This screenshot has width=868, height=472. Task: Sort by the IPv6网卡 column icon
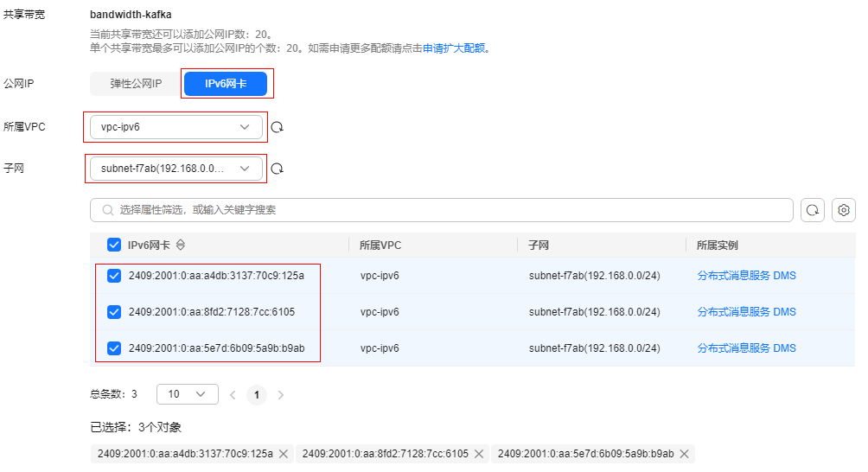coord(181,246)
